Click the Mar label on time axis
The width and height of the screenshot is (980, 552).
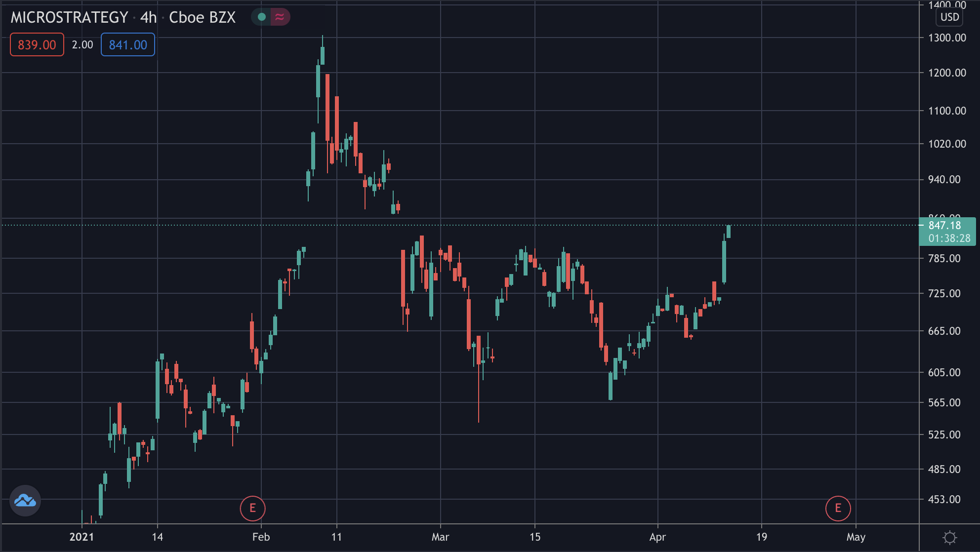pyautogui.click(x=440, y=537)
